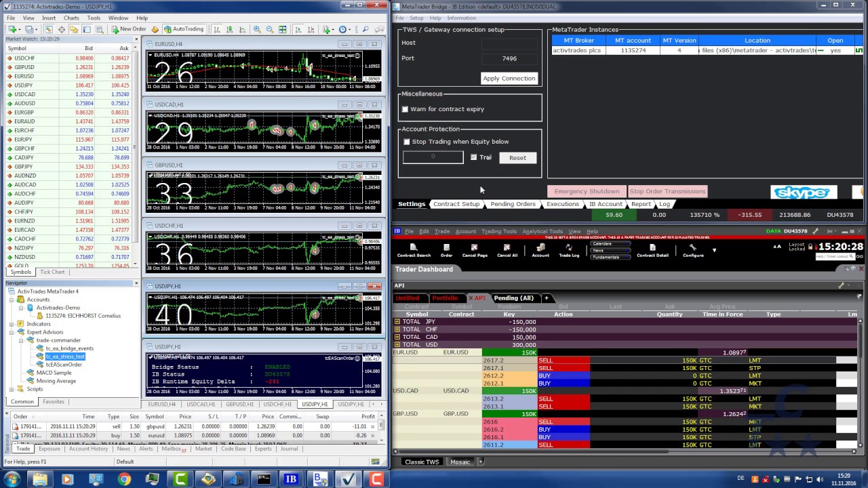The width and height of the screenshot is (868, 488).
Task: Click the Stop Order Transmissions button
Action: click(668, 191)
